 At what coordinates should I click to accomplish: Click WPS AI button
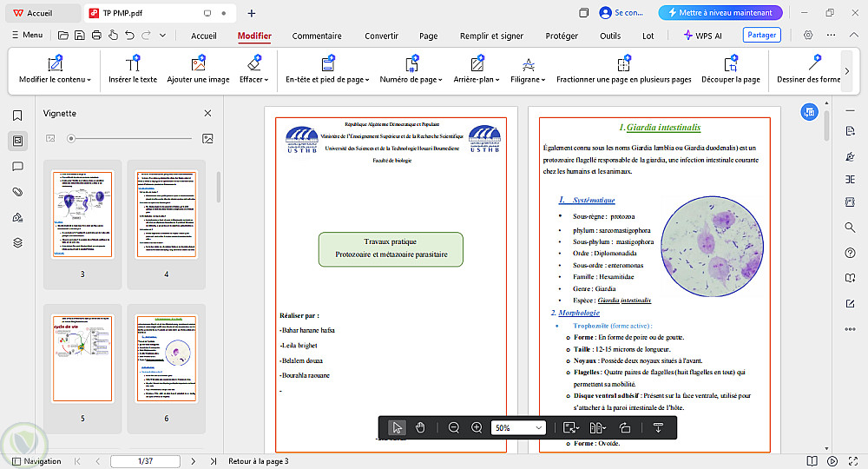click(702, 36)
